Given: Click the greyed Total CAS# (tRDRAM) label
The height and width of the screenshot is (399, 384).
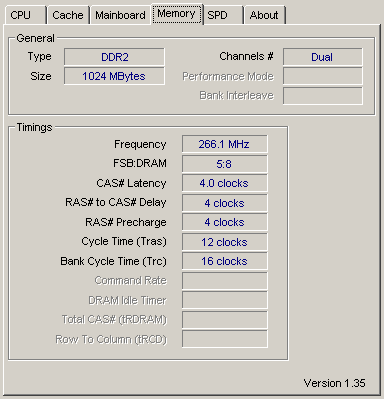Looking at the screenshot, I should tap(114, 319).
